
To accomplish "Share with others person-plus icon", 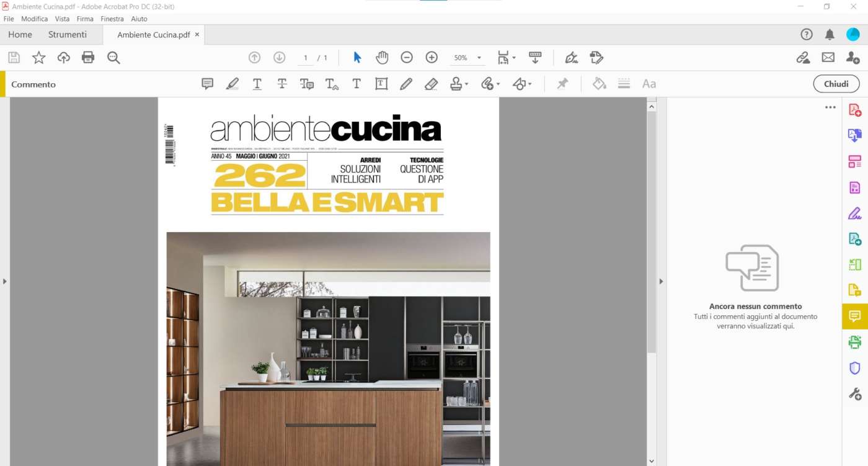I will point(853,58).
